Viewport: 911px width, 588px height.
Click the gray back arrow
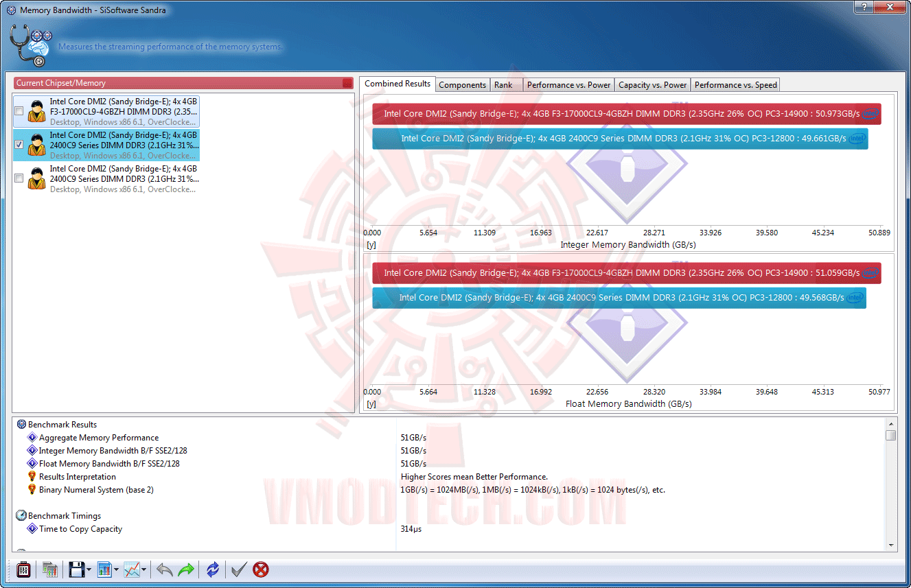[x=165, y=569]
